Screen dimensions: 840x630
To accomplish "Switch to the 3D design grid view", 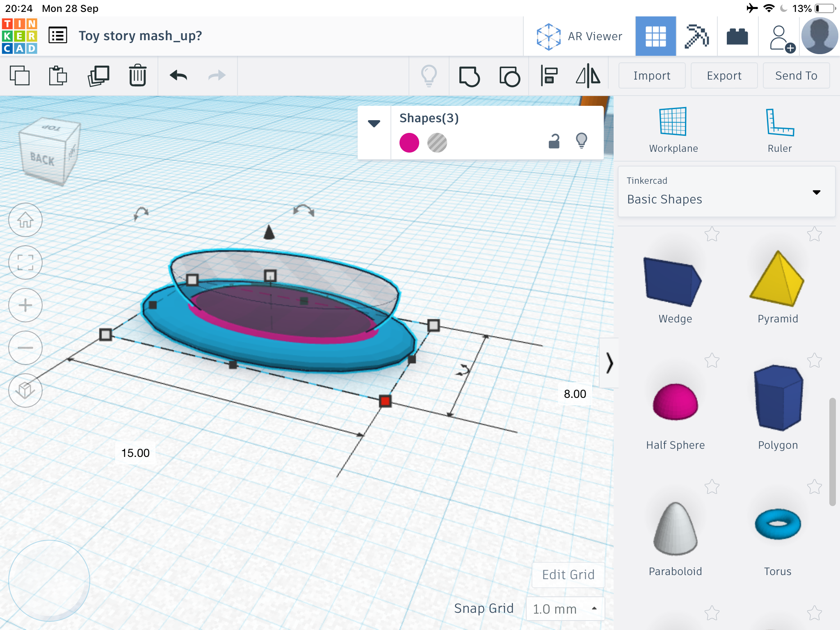I will click(x=655, y=36).
